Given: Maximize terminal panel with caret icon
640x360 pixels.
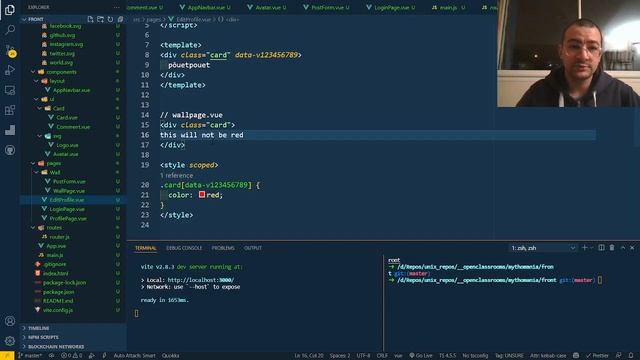Looking at the screenshot, I should point(623,248).
